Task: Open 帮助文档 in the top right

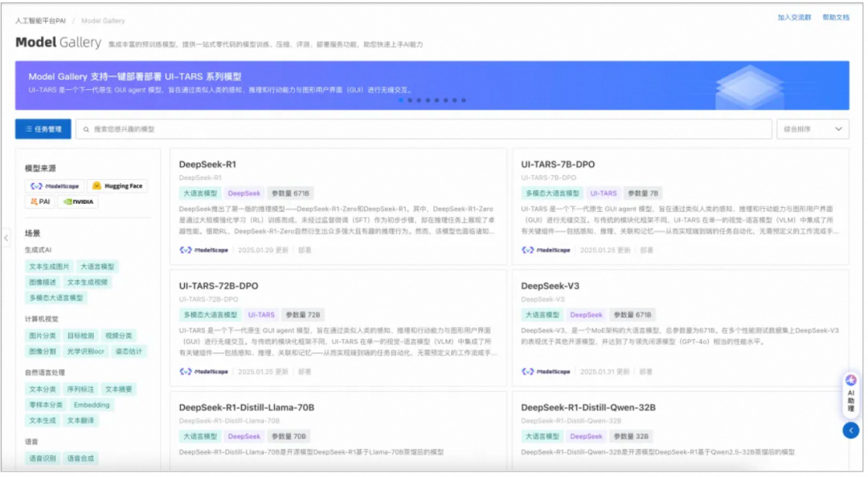Action: point(835,17)
